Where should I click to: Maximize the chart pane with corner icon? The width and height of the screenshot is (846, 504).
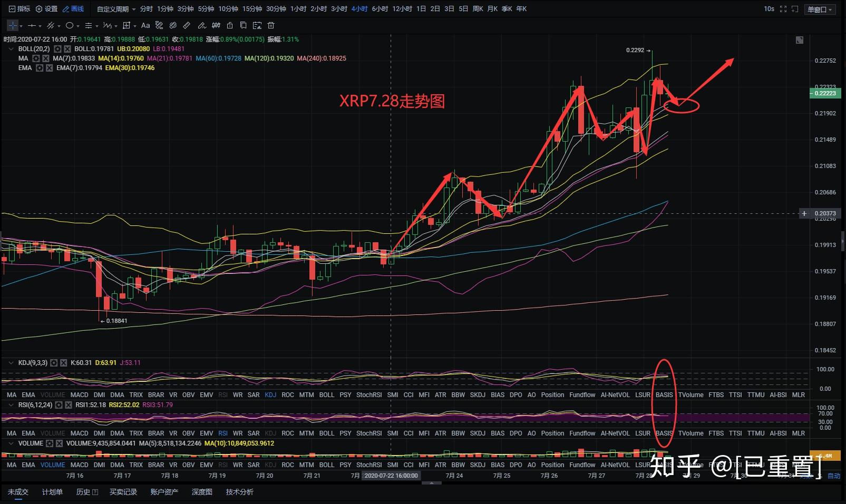[800, 40]
